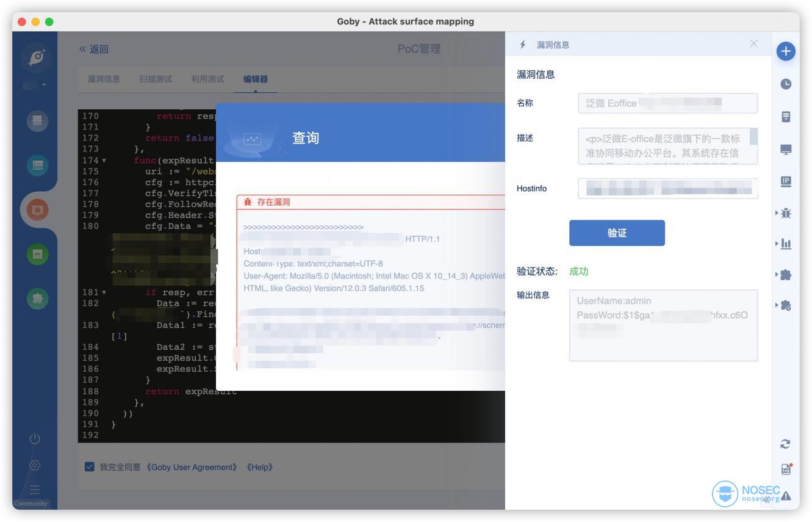The image size is (812, 522).
Task: Click the Hostinfo input field
Action: click(x=668, y=189)
